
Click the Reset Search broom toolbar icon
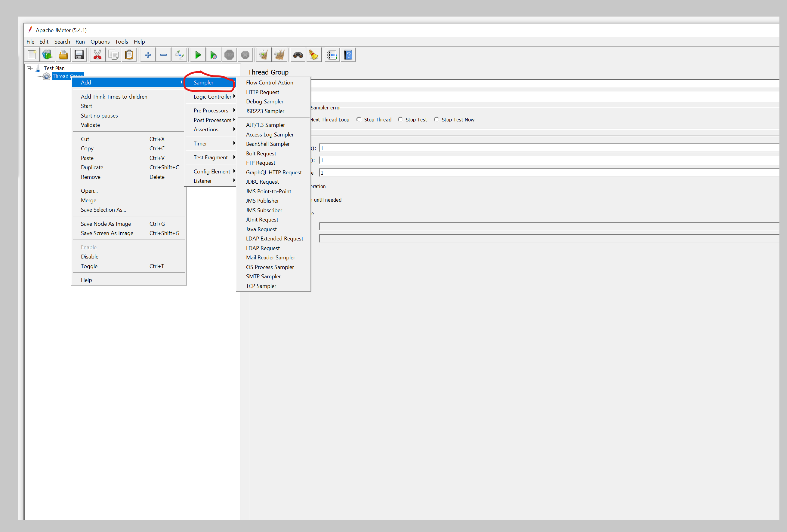(x=314, y=55)
